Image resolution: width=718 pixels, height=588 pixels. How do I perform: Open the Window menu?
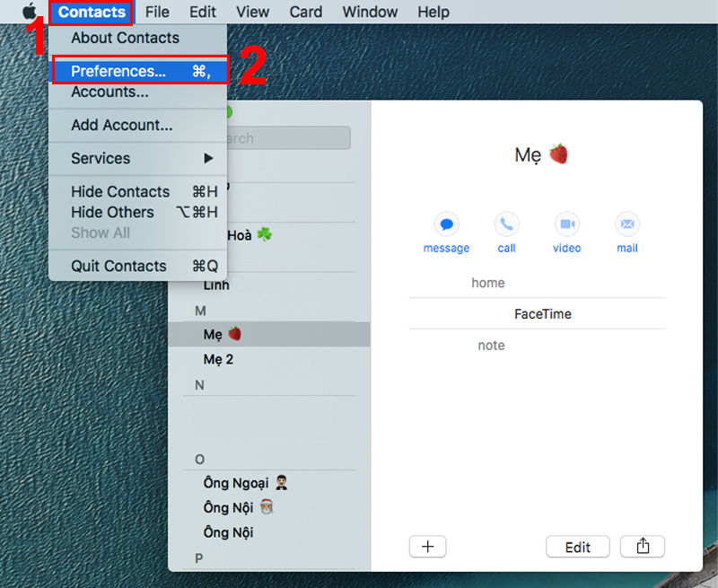pos(370,12)
